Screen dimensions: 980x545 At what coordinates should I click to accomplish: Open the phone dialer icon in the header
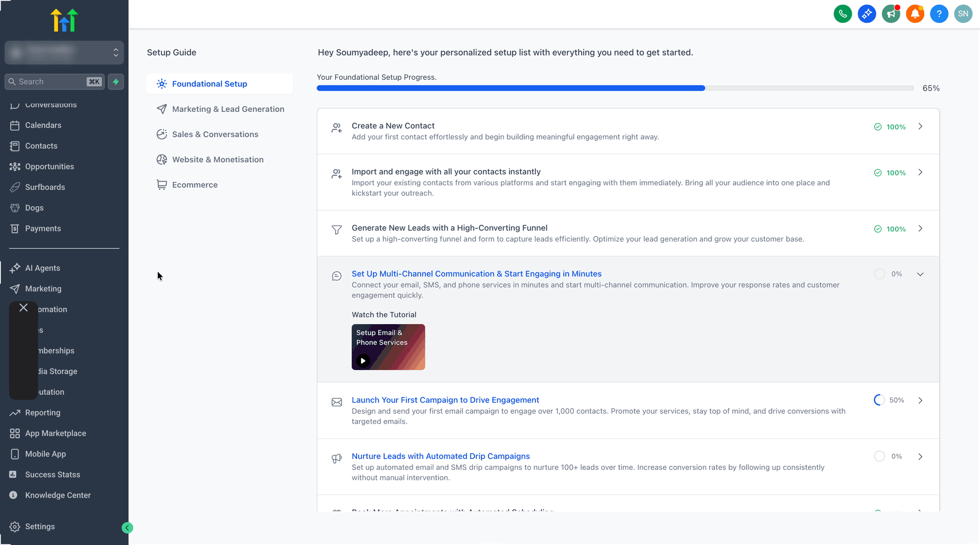pos(842,13)
